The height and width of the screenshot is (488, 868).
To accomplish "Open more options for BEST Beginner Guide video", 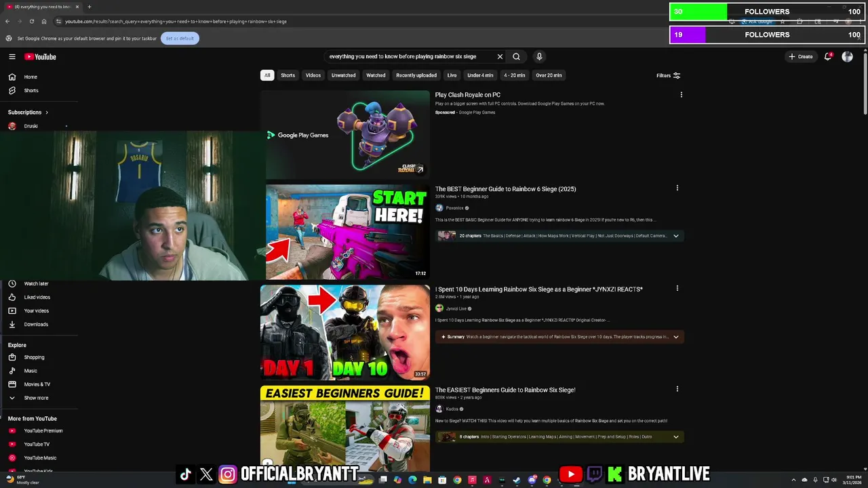I will 677,188.
